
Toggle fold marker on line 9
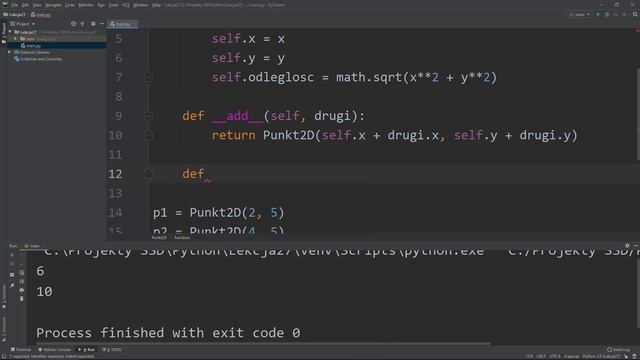[x=149, y=116]
